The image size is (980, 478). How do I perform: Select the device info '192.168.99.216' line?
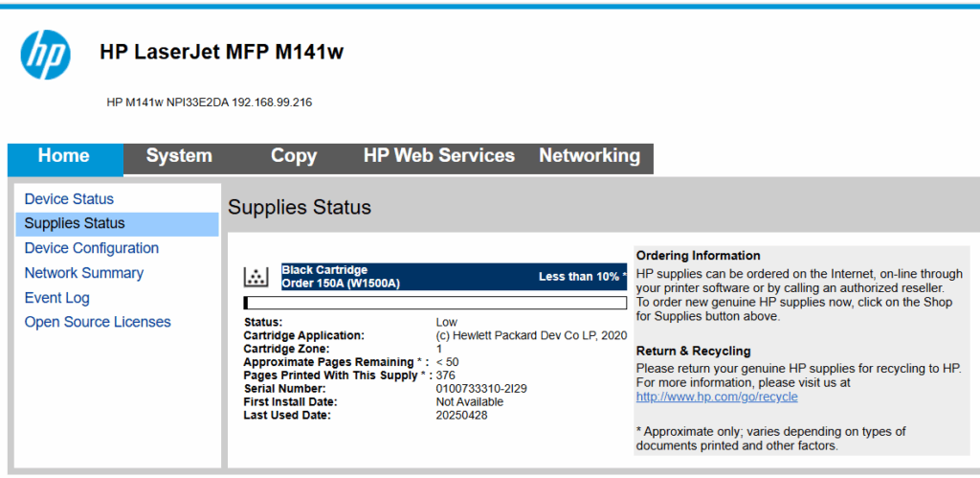click(210, 102)
